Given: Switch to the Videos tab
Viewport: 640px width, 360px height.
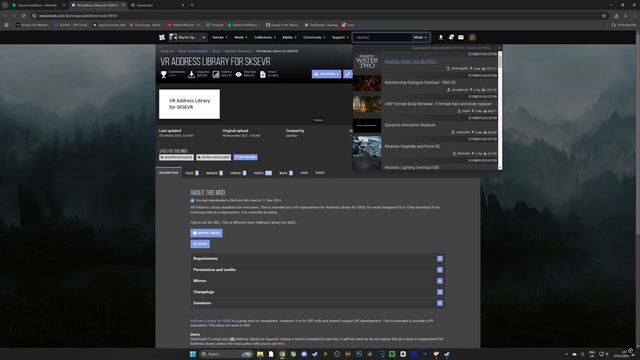Looking at the screenshot, I should 238,173.
